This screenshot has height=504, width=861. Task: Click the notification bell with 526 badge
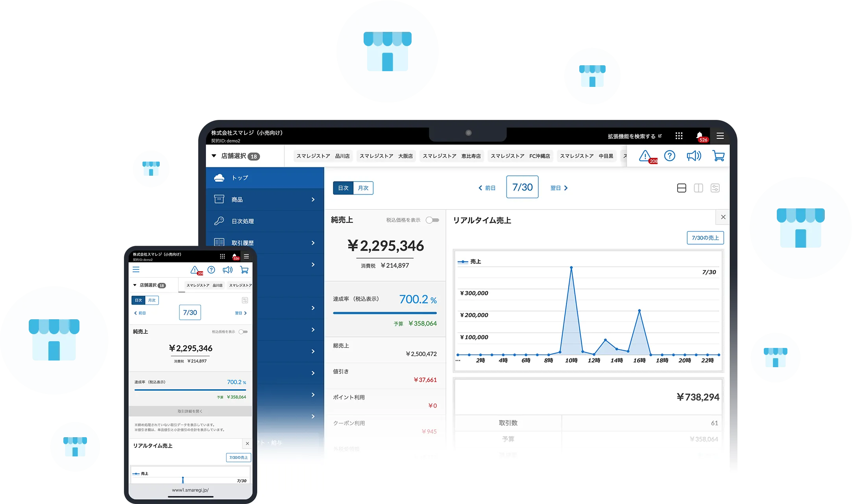pyautogui.click(x=700, y=136)
